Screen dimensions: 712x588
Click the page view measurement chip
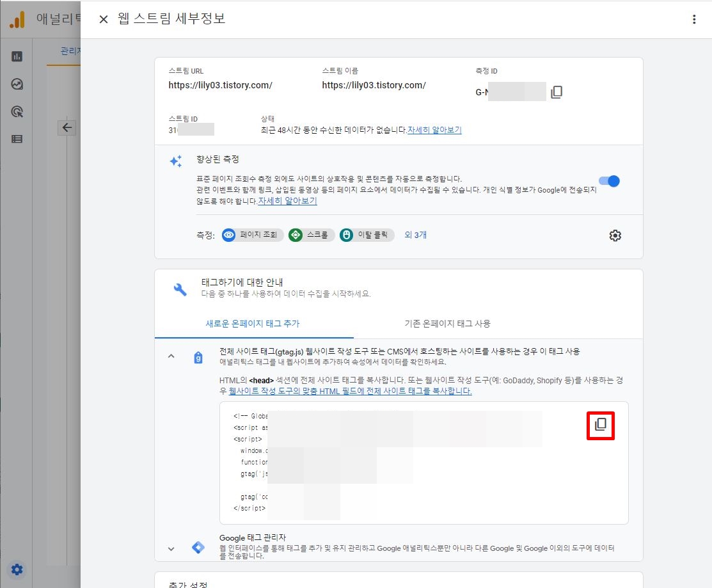[x=253, y=235]
